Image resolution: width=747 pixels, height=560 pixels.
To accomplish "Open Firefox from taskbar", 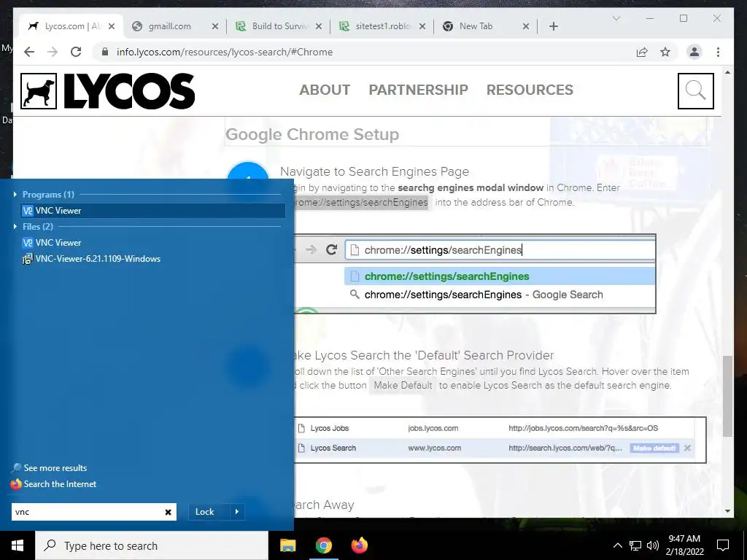I will [359, 545].
